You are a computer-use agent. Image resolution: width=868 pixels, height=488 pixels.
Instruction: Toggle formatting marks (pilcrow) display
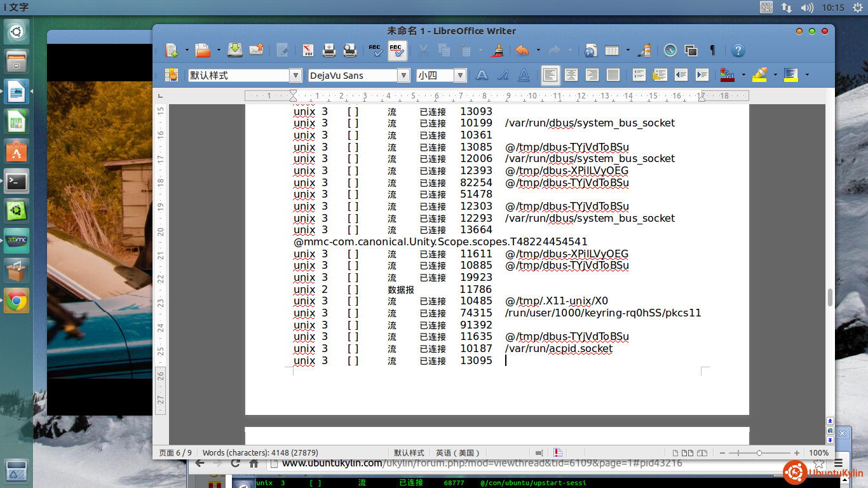(712, 51)
